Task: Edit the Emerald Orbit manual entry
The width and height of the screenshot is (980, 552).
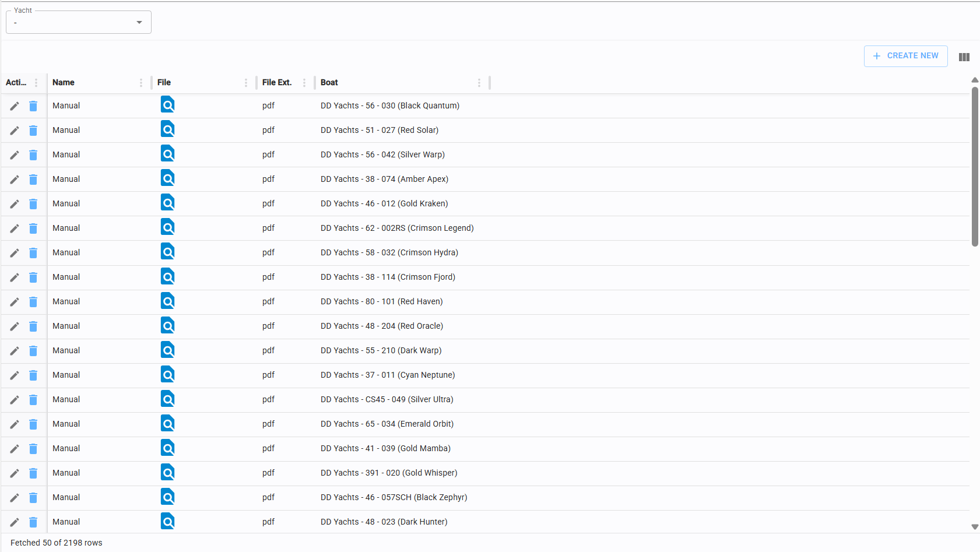Action: tap(15, 424)
